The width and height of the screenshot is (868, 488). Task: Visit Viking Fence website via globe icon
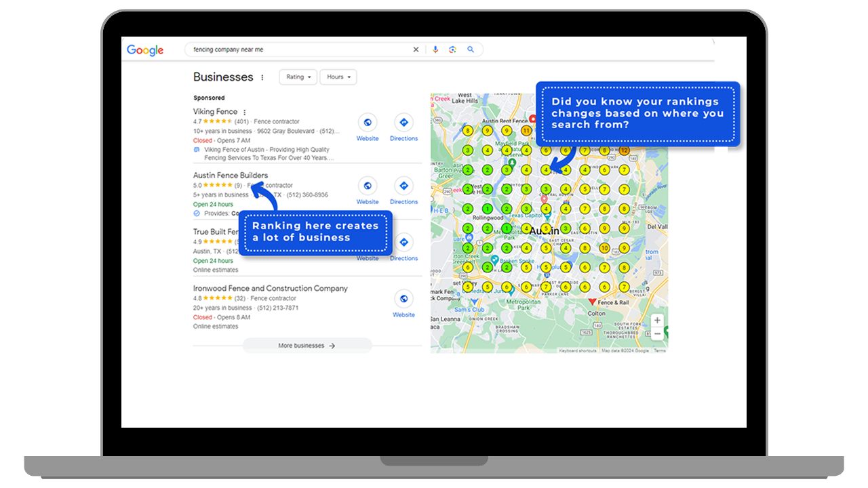[x=368, y=123]
